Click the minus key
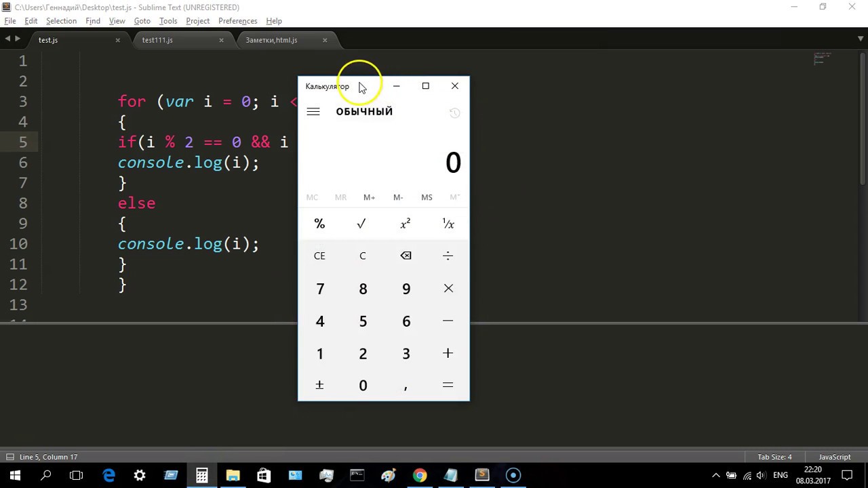The height and width of the screenshot is (488, 868). [448, 321]
